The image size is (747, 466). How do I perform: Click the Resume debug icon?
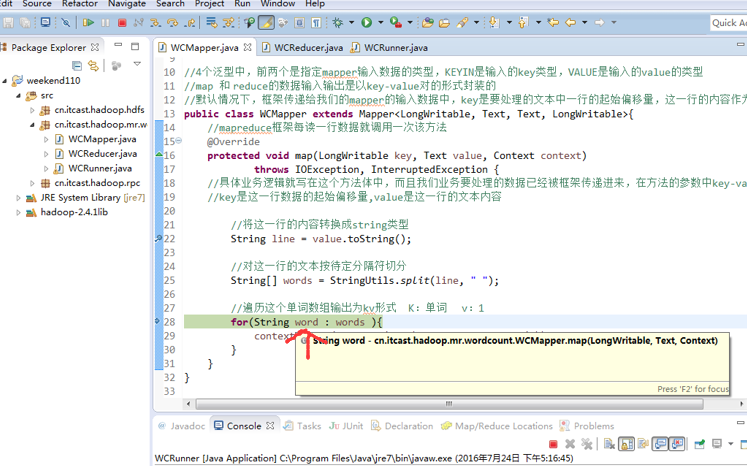pyautogui.click(x=88, y=22)
